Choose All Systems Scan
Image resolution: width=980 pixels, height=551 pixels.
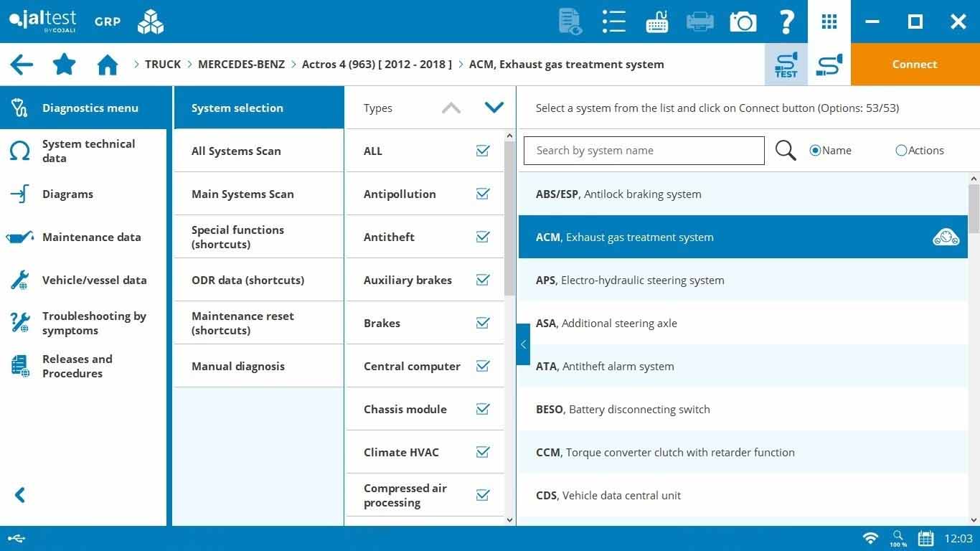[x=259, y=151]
